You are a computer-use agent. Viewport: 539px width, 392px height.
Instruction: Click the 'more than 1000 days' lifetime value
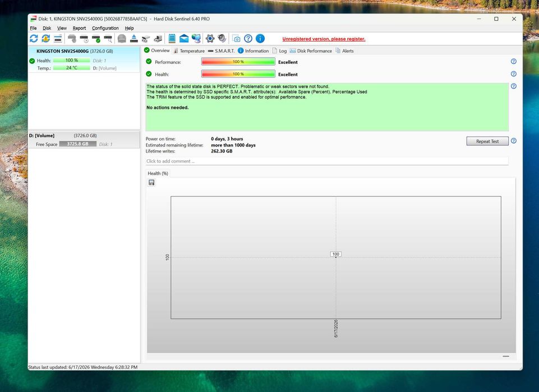(233, 145)
